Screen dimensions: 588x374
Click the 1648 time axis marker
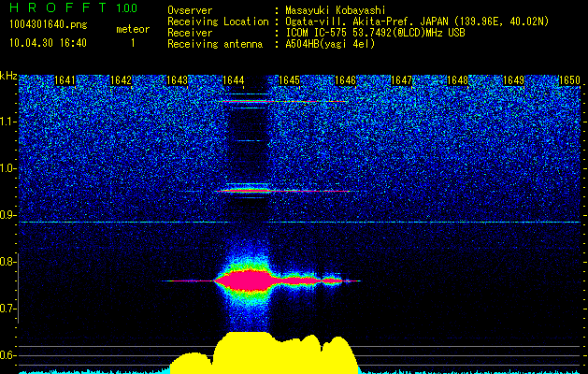(x=457, y=80)
